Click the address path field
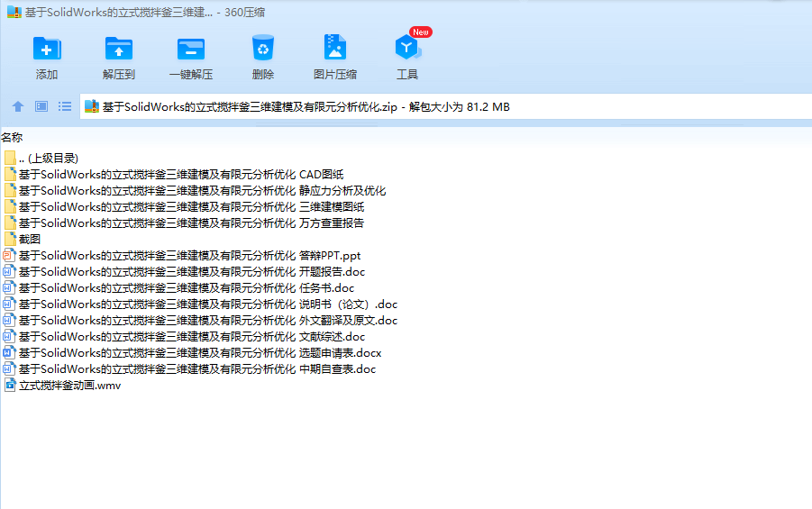The height and width of the screenshot is (509, 812). pos(445,106)
